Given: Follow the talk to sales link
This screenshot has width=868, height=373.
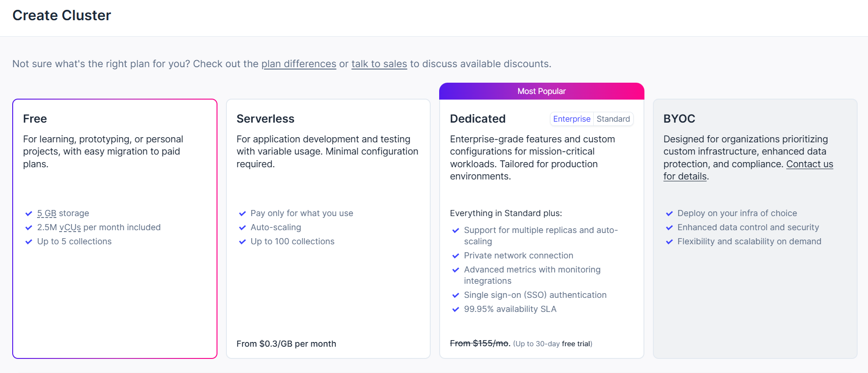Looking at the screenshot, I should tap(379, 64).
